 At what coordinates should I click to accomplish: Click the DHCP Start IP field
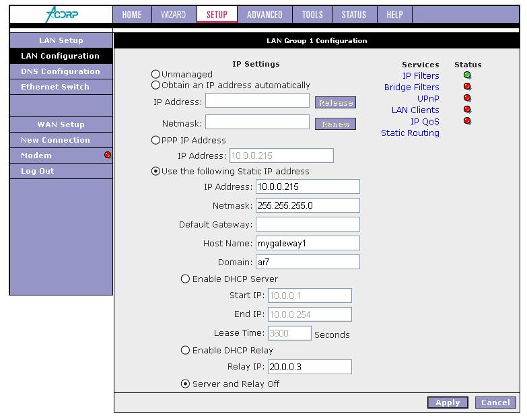(x=310, y=295)
